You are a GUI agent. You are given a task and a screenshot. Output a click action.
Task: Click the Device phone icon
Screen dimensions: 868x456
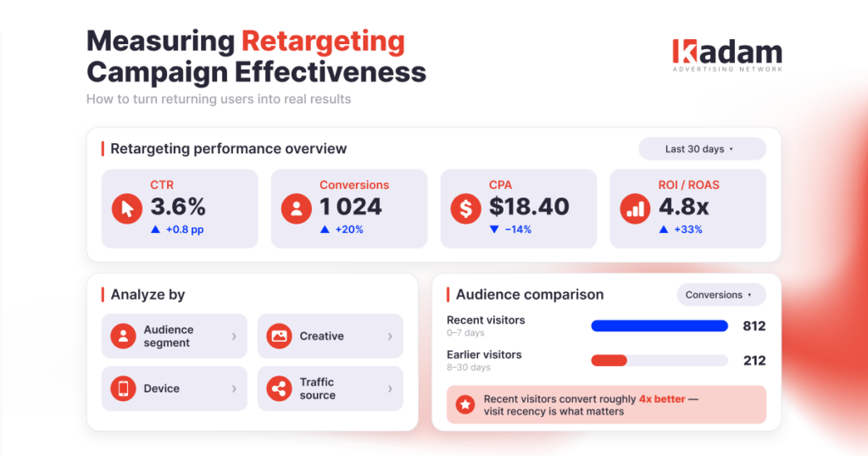pyautogui.click(x=123, y=388)
